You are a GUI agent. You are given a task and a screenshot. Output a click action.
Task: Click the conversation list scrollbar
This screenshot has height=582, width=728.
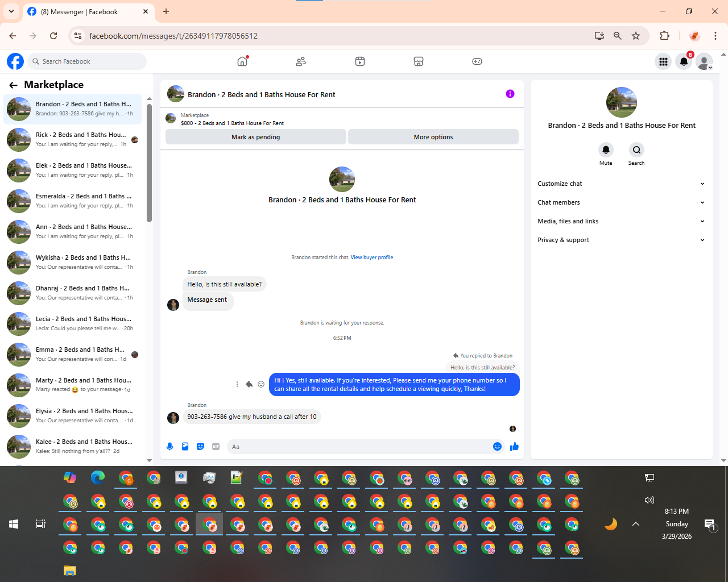pos(149,163)
